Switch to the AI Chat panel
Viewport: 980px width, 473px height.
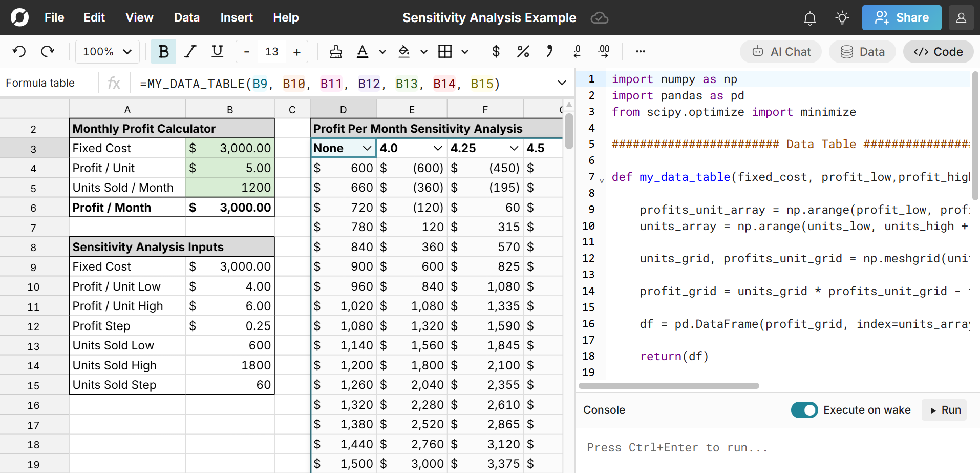(x=780, y=51)
